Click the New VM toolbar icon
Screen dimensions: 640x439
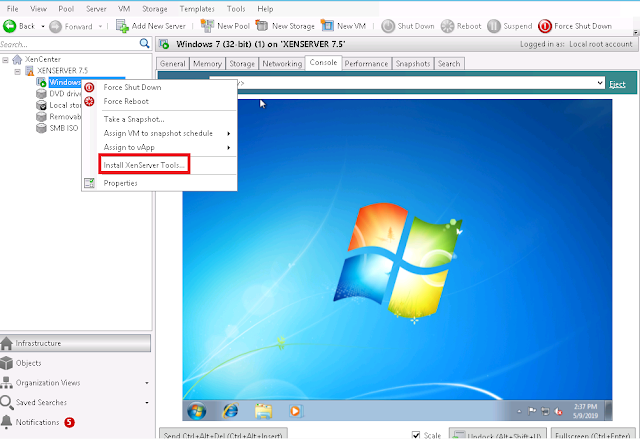(x=327, y=26)
